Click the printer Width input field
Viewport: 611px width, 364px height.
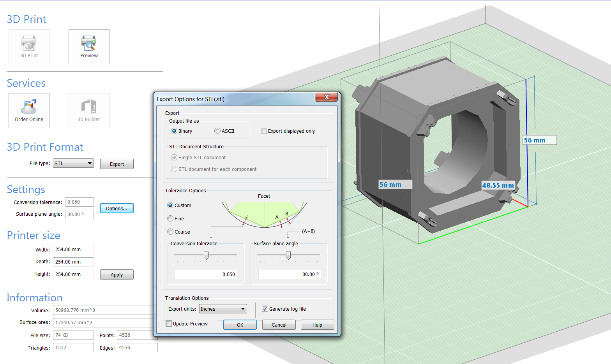coord(73,250)
